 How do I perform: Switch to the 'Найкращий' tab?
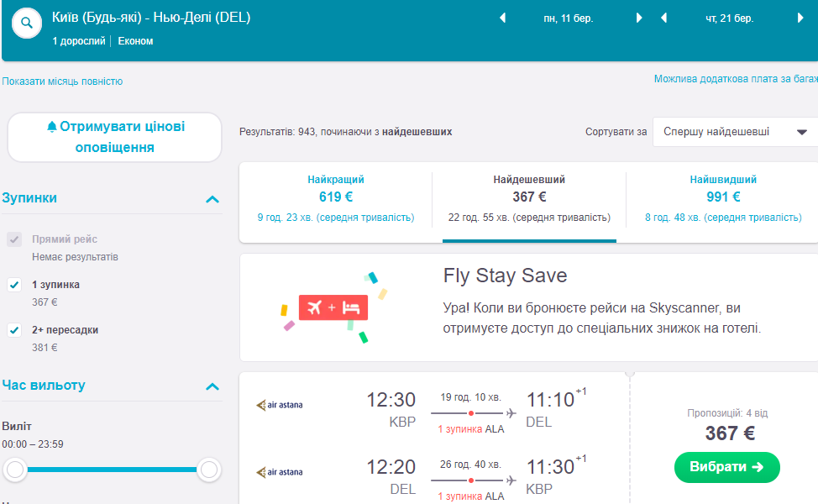click(x=336, y=198)
